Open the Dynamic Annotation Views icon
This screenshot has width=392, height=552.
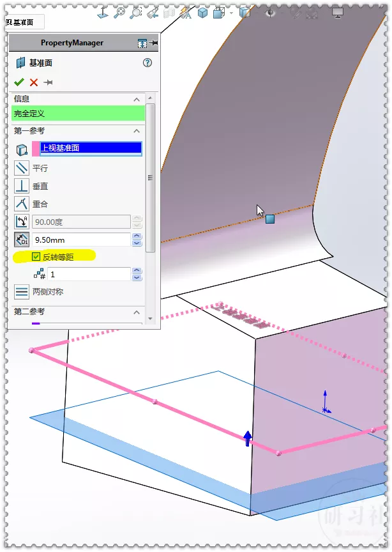(x=185, y=13)
